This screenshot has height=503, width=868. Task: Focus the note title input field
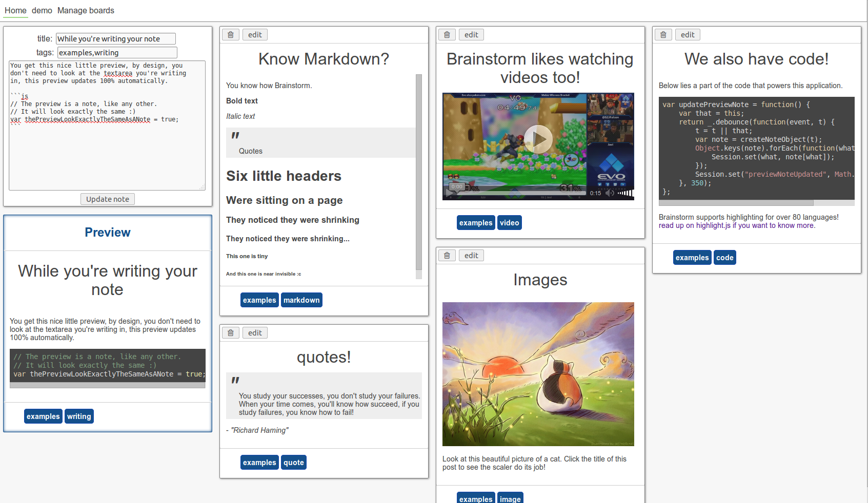(116, 39)
